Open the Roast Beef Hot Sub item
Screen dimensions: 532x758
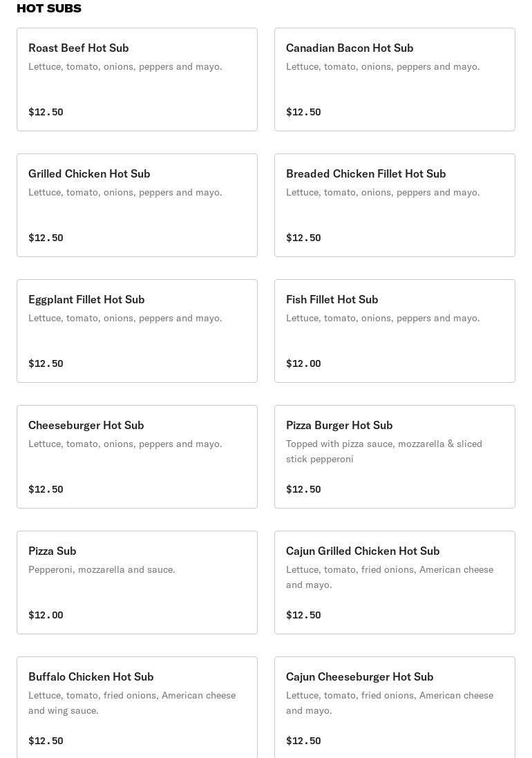137,79
